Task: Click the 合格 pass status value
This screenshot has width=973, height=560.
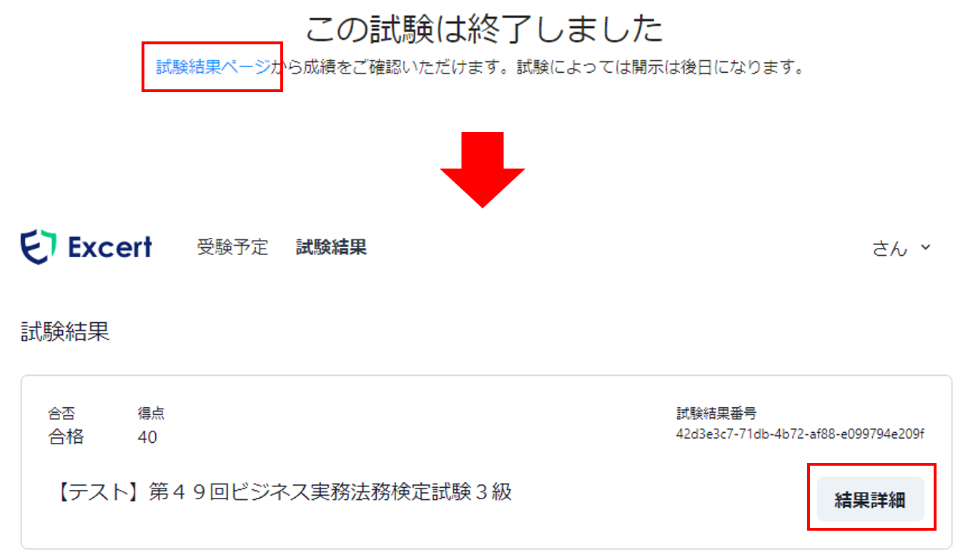Action: pos(66,436)
